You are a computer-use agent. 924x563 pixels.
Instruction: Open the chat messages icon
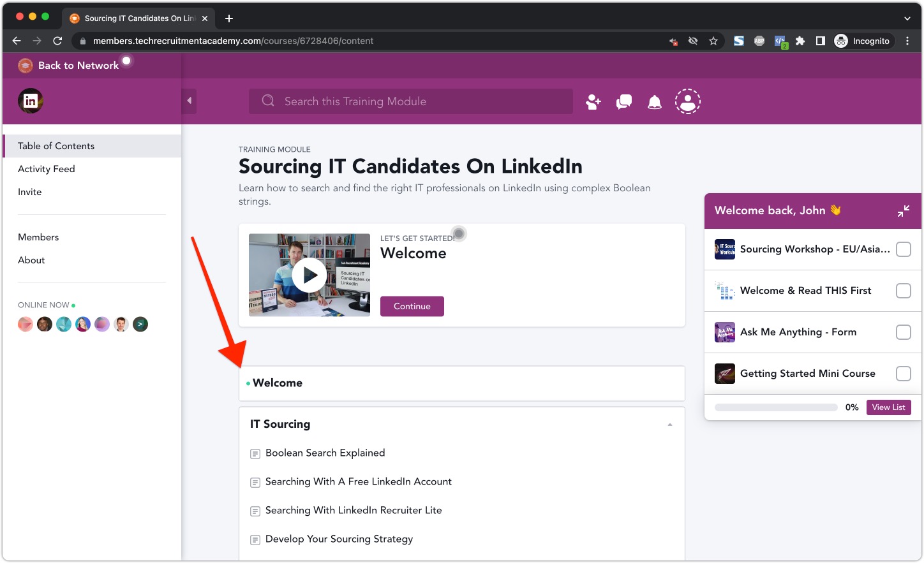624,101
